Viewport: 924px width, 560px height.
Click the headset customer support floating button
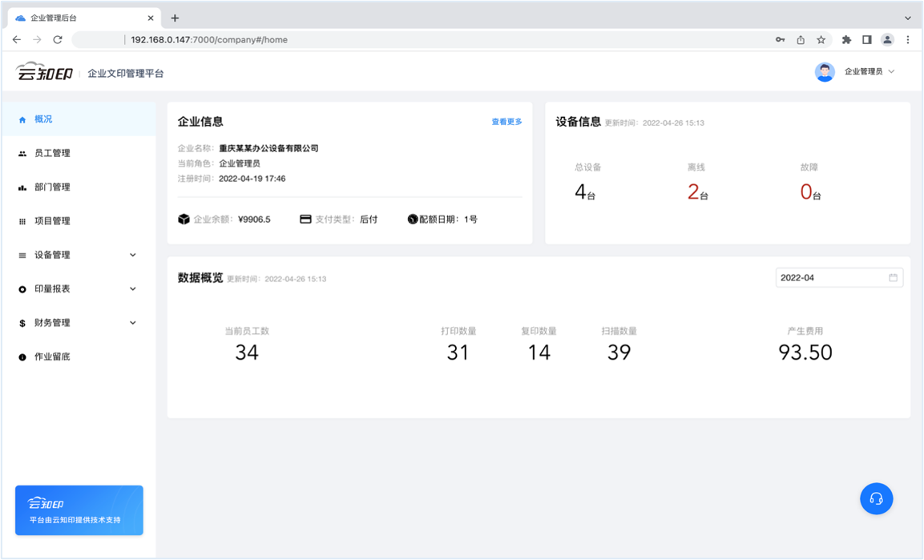coord(876,498)
